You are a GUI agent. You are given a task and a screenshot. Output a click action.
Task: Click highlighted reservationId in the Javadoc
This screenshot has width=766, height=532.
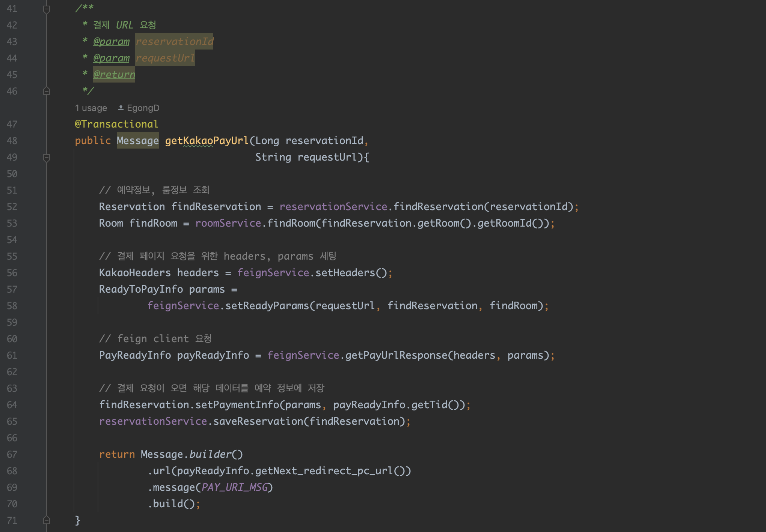[174, 42]
